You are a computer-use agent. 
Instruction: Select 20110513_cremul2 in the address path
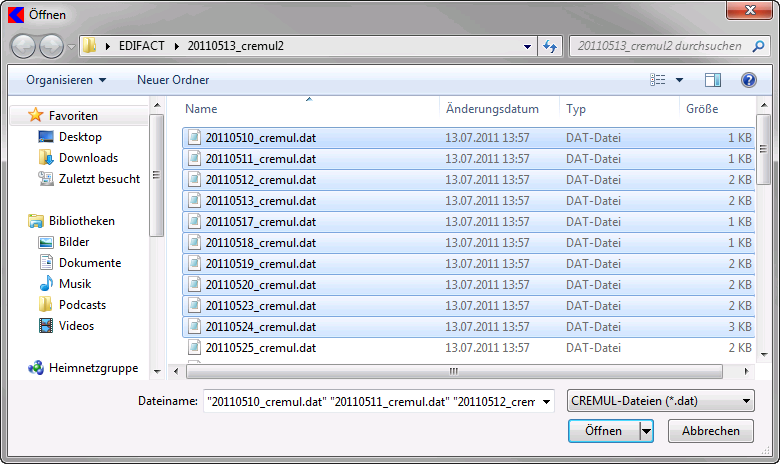pos(235,46)
